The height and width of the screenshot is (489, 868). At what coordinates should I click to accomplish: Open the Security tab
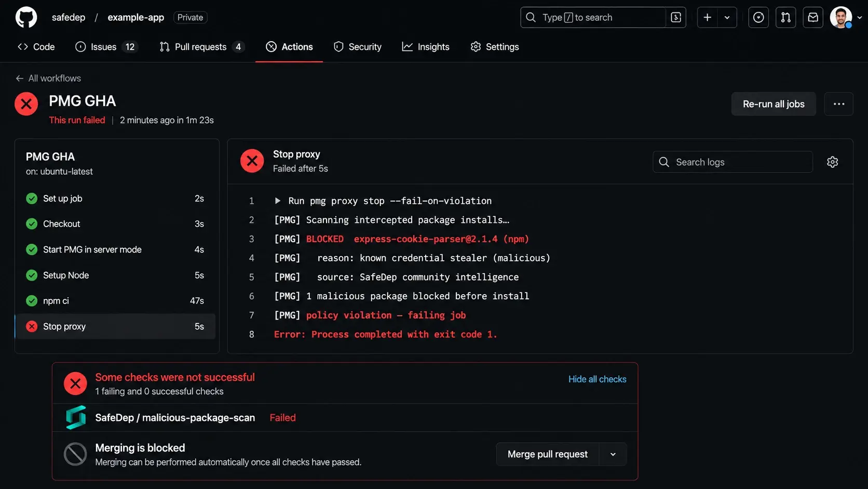point(357,47)
